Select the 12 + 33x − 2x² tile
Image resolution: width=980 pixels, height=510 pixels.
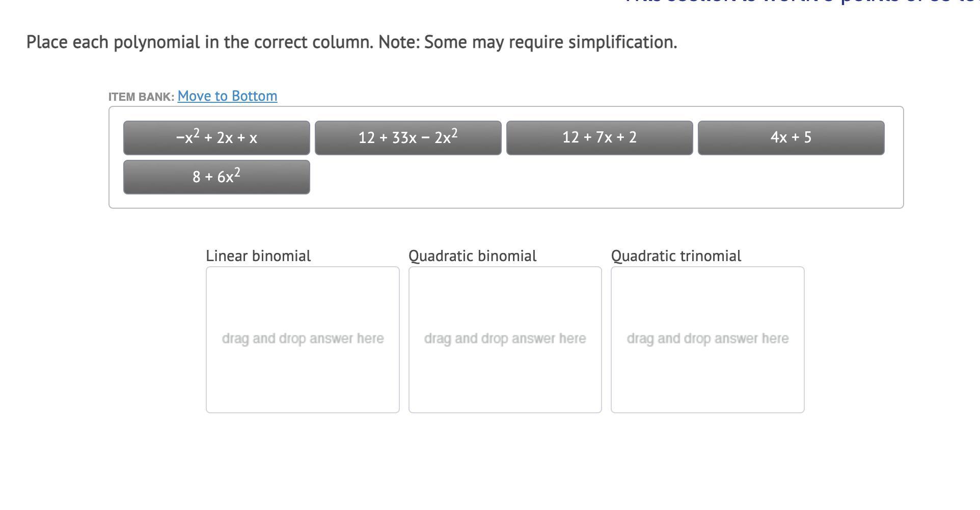[x=408, y=138]
